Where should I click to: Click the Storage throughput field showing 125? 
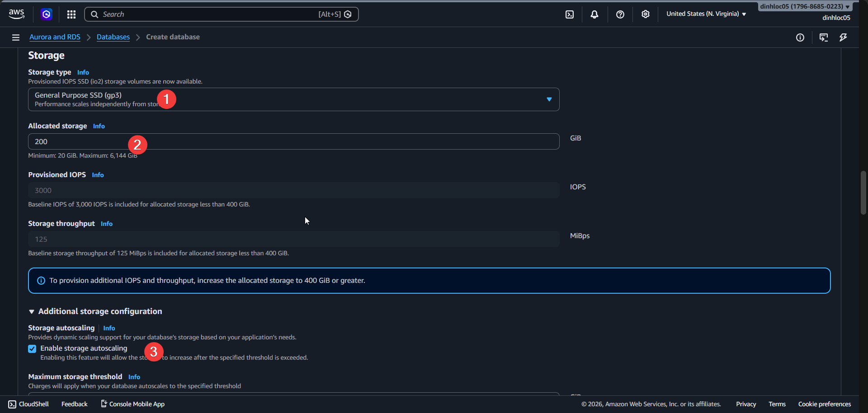[x=294, y=239]
